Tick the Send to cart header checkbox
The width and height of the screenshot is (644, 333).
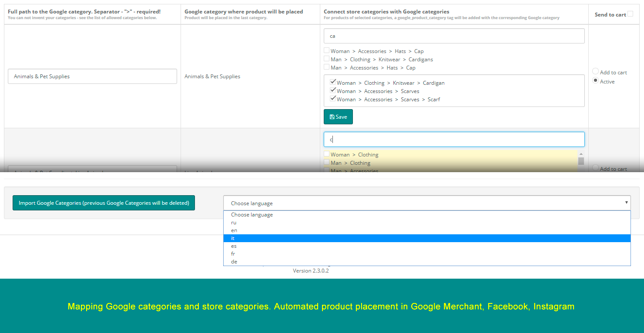[x=630, y=14]
